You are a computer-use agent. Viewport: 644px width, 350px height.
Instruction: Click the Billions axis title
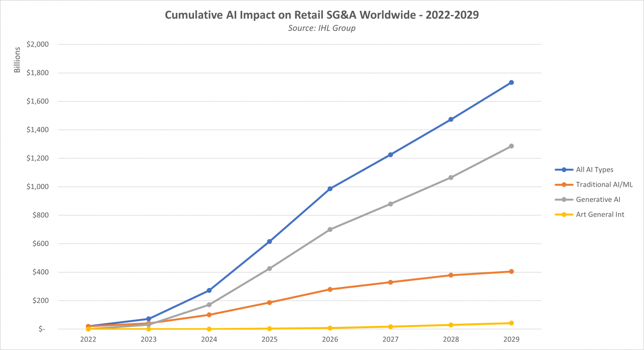tap(17, 60)
